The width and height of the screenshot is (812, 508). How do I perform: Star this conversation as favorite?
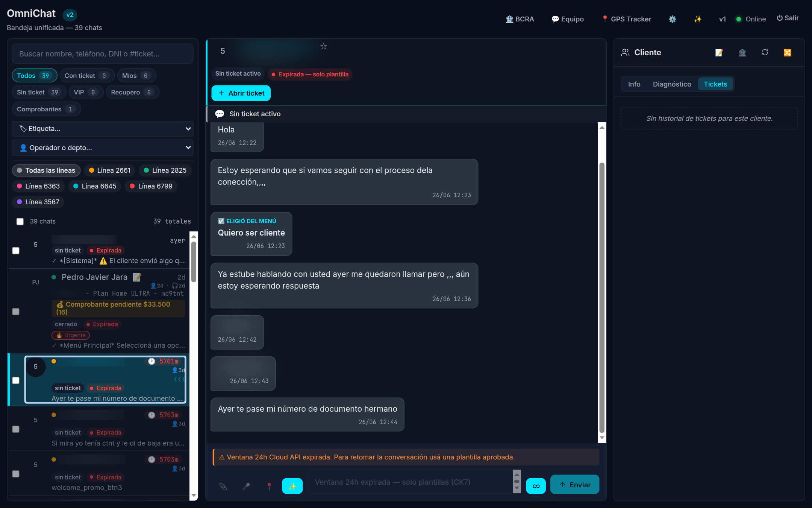tap(323, 46)
